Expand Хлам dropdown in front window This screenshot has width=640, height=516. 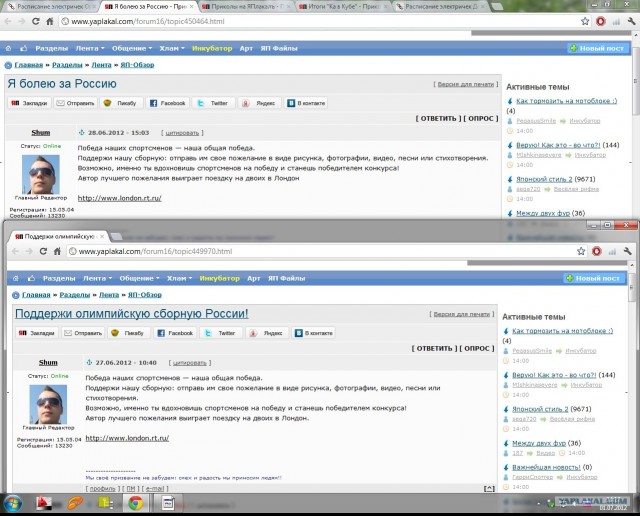pyautogui.click(x=179, y=278)
